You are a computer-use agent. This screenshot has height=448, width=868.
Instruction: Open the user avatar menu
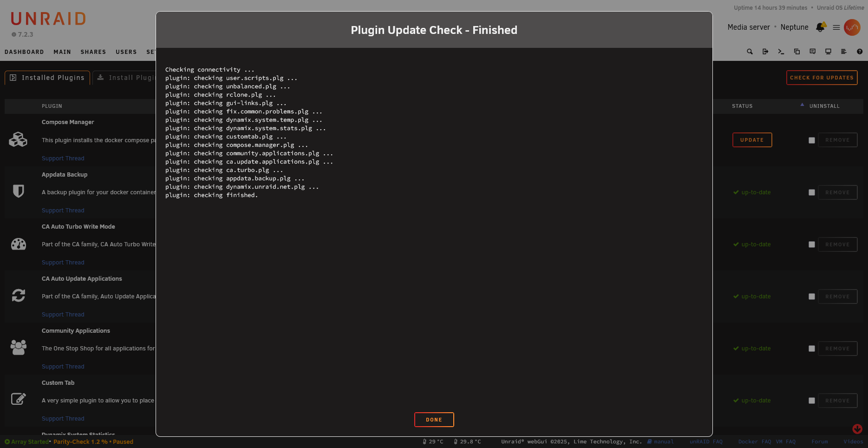[853, 27]
